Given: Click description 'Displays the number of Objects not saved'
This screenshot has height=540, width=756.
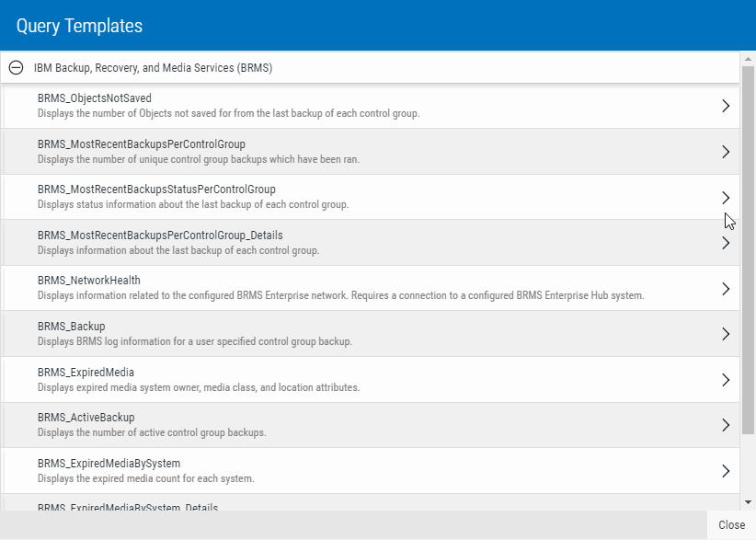Looking at the screenshot, I should point(228,113).
